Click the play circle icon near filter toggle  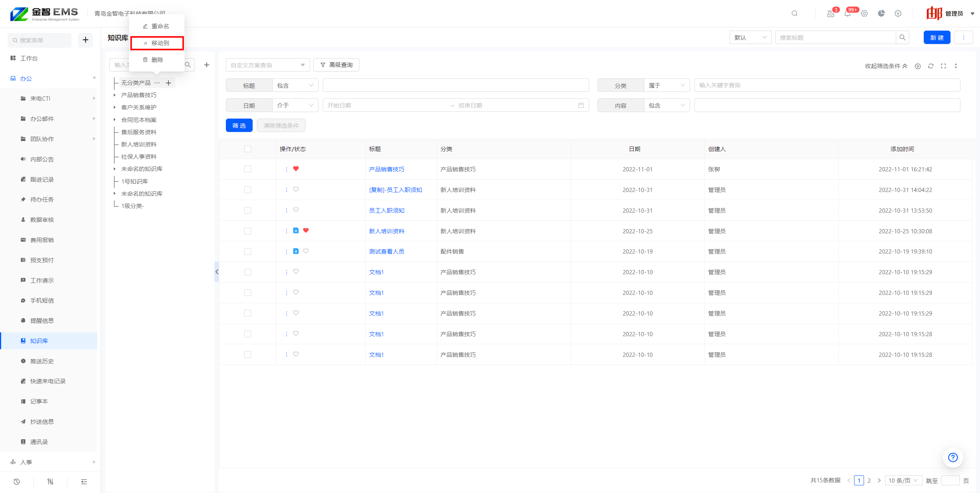click(918, 66)
